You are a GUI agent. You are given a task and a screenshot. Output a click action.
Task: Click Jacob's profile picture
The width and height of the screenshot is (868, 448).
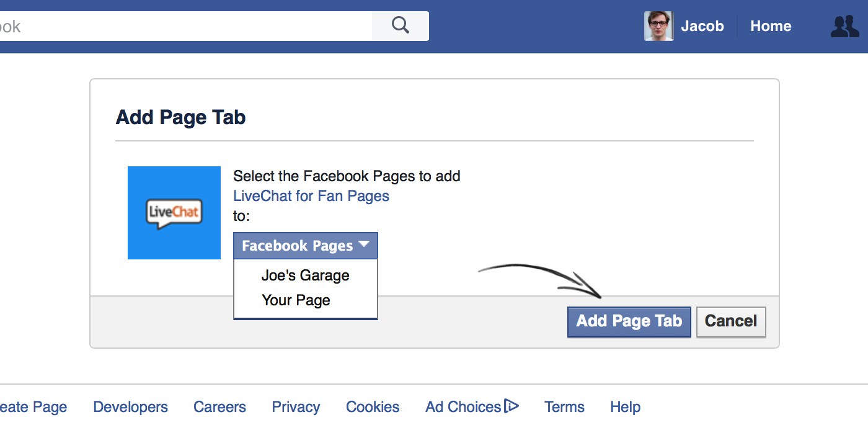[658, 26]
